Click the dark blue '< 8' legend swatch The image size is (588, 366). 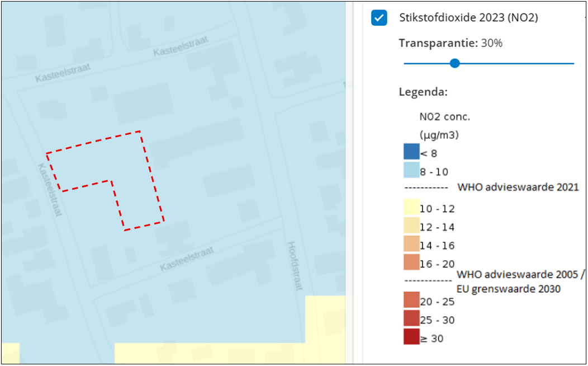[411, 151]
